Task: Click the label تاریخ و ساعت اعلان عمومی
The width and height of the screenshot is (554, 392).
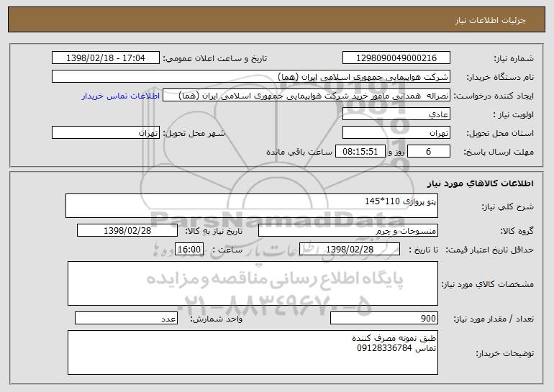Action: click(215, 59)
